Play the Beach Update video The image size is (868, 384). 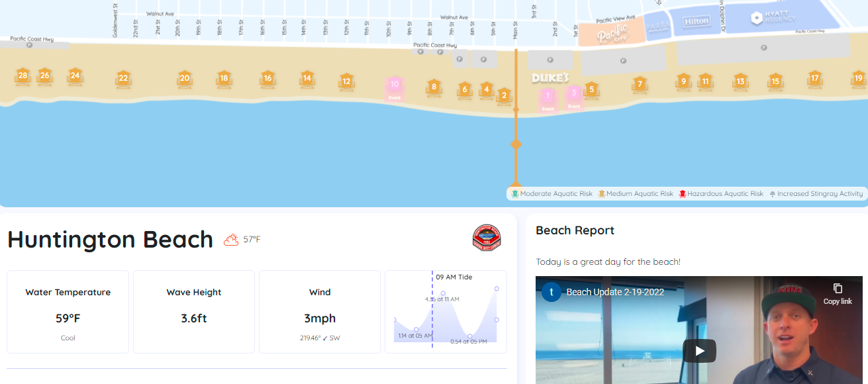(x=700, y=351)
